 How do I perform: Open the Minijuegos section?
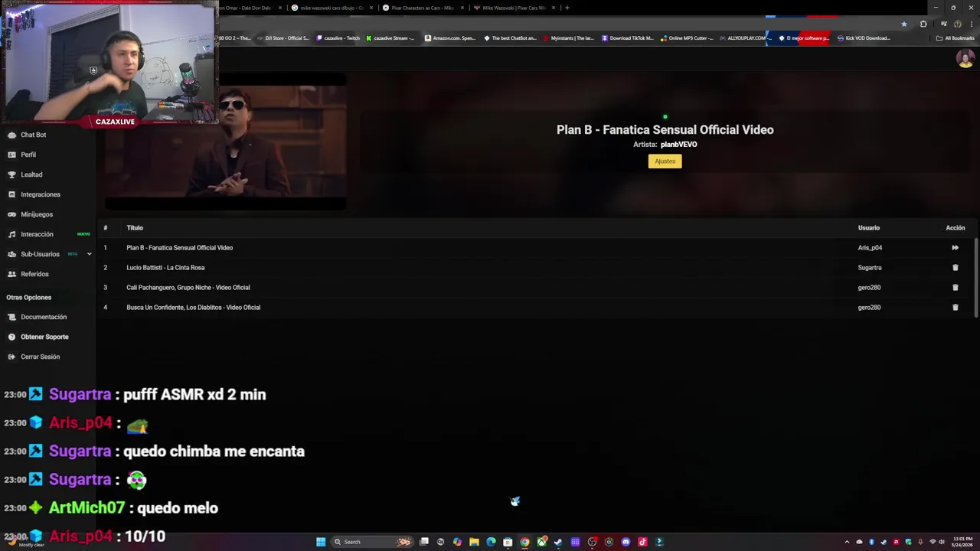click(37, 214)
